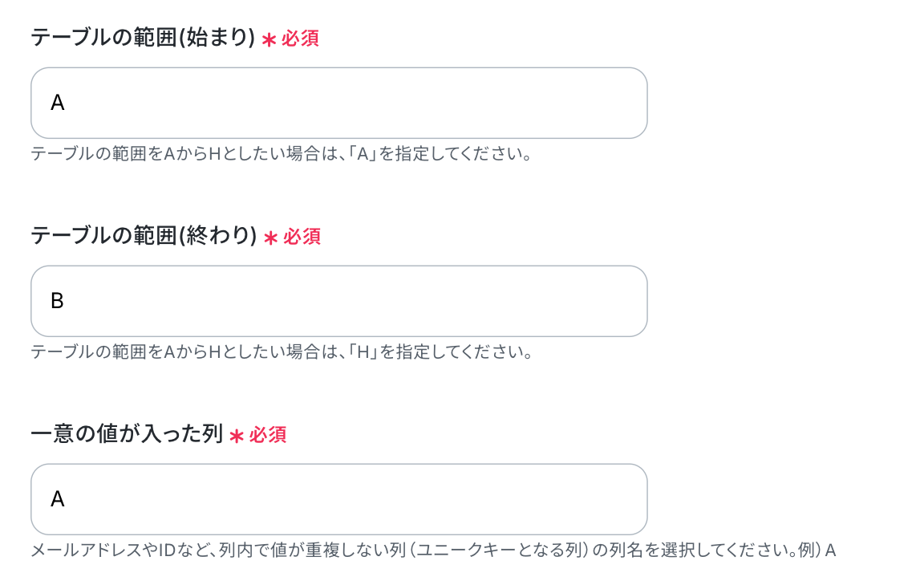Click the テーブルの範囲(始まり) input field
The image size is (924, 581).
338,103
